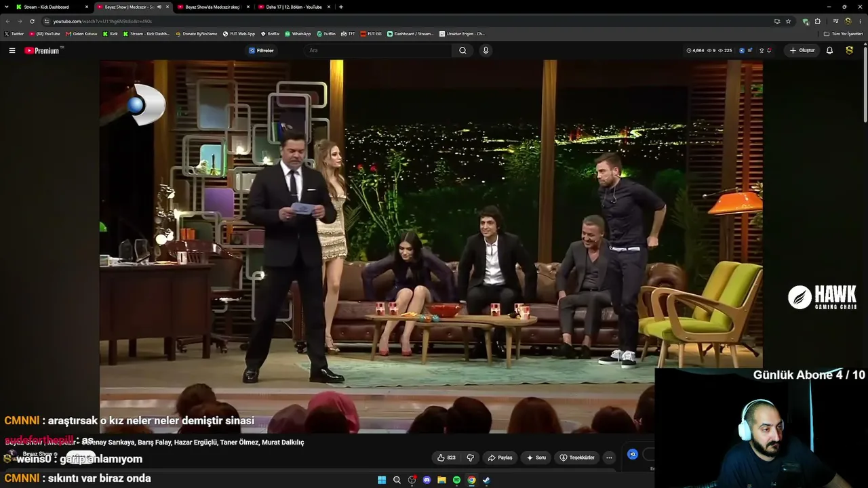The width and height of the screenshot is (868, 488).
Task: Open the Futbin bookmark
Action: pyautogui.click(x=326, y=34)
